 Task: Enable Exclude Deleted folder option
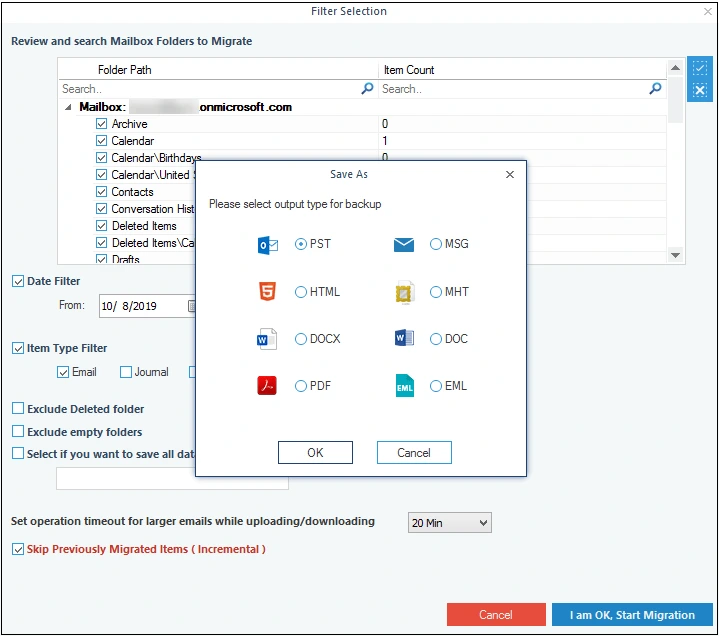click(18, 408)
